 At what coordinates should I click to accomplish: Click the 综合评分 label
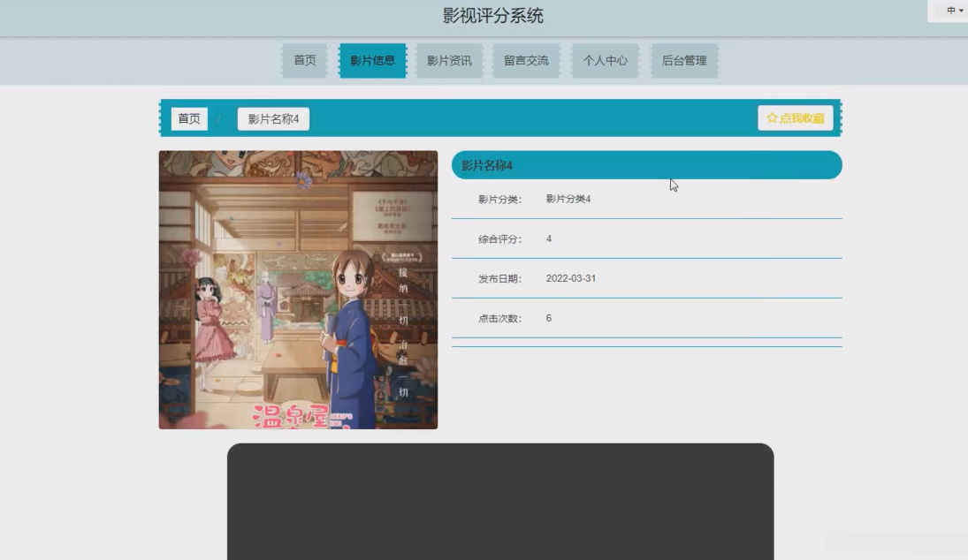(500, 239)
